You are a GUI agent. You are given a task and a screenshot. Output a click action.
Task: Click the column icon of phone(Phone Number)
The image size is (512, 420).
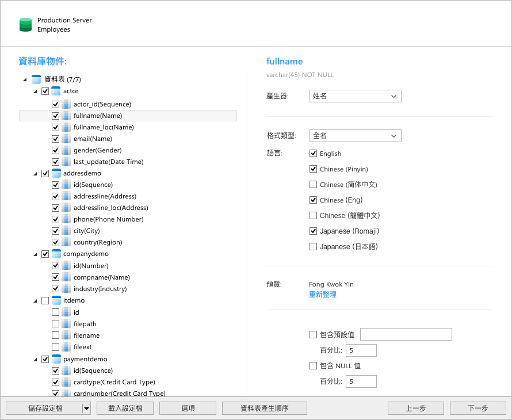click(66, 219)
